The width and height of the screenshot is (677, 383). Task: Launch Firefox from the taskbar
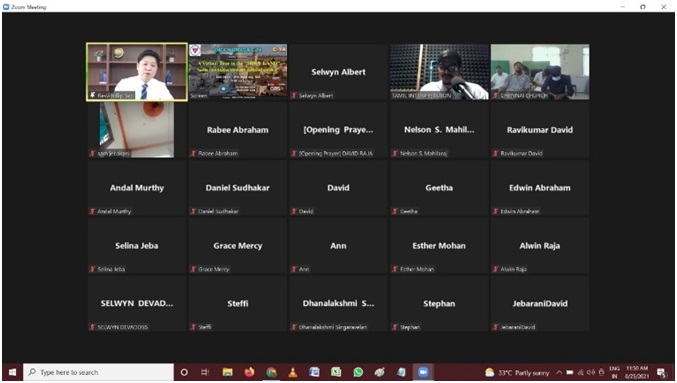[x=249, y=372]
